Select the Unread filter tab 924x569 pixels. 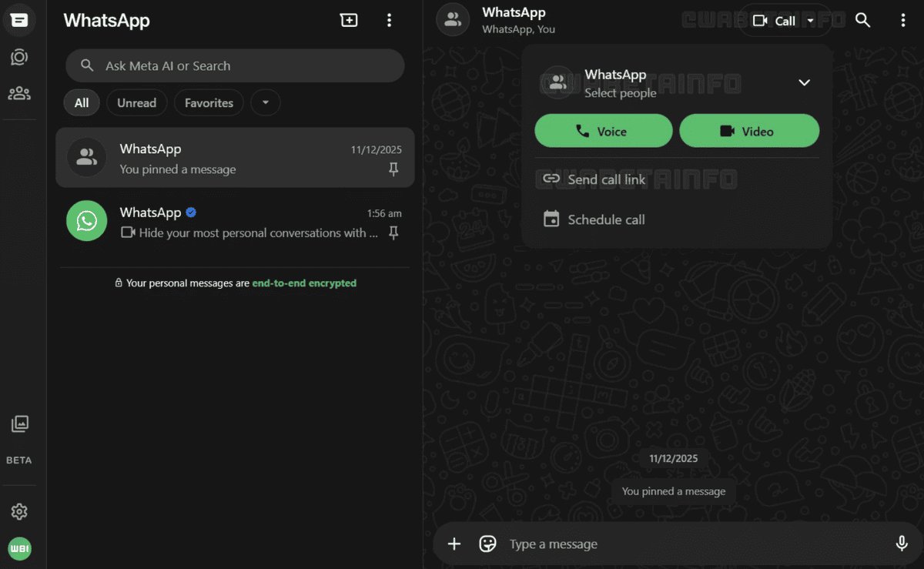(x=136, y=102)
